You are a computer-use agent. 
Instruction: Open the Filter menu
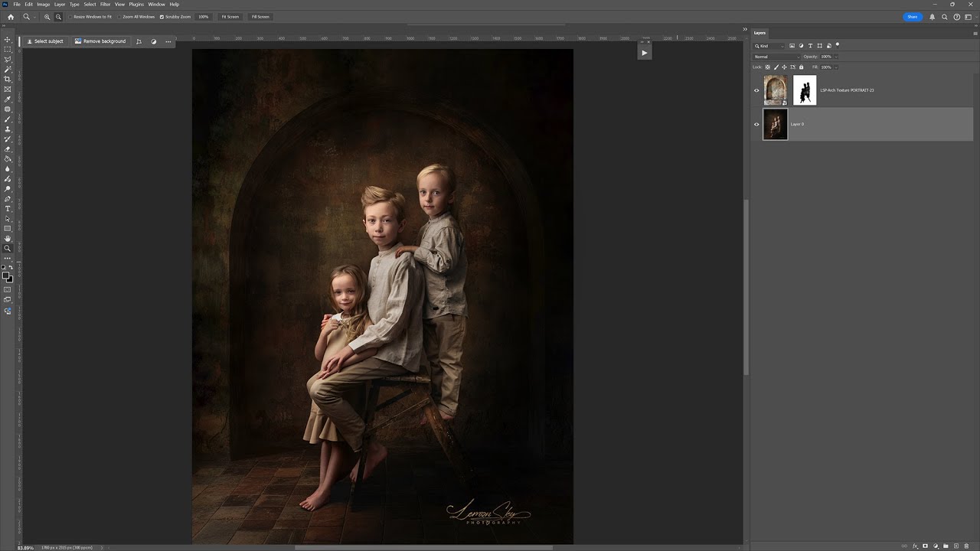tap(106, 5)
